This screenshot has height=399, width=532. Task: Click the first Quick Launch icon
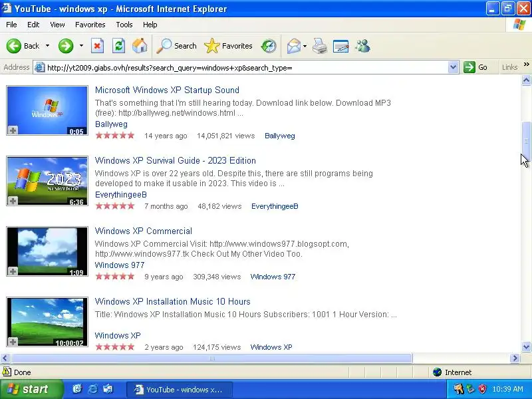pyautogui.click(x=77, y=389)
